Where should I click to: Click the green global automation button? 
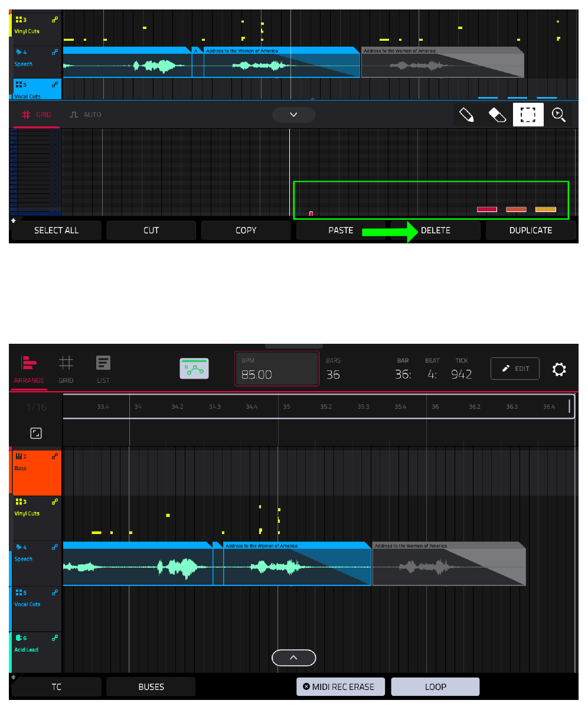[195, 369]
